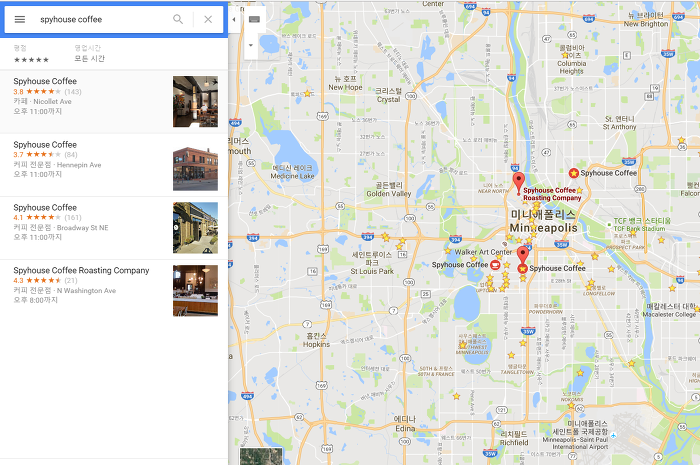Open the keyboard input tool icon

[254, 19]
